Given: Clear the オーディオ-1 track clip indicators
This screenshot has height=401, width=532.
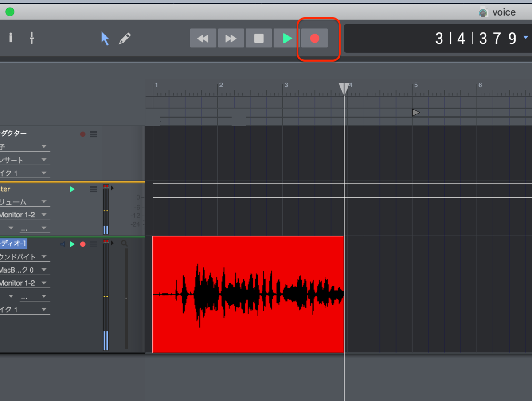Looking at the screenshot, I should [106, 241].
